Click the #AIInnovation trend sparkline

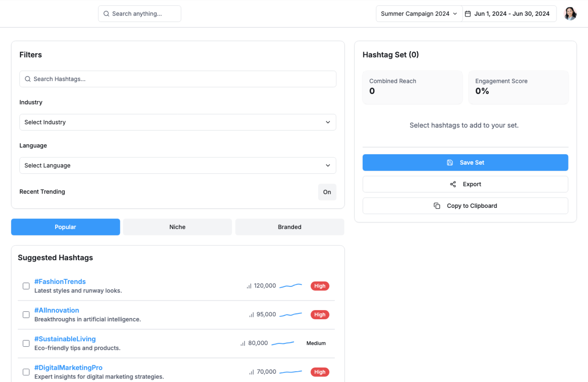tap(290, 314)
